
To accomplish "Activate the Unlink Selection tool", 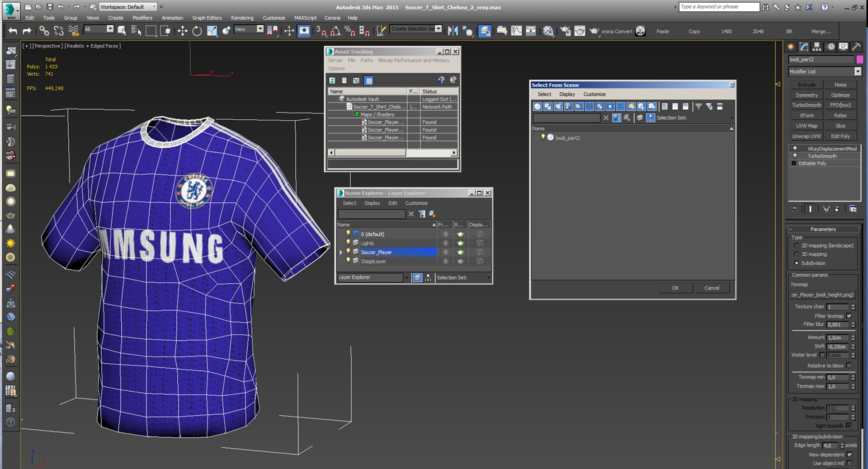I will tap(58, 31).
